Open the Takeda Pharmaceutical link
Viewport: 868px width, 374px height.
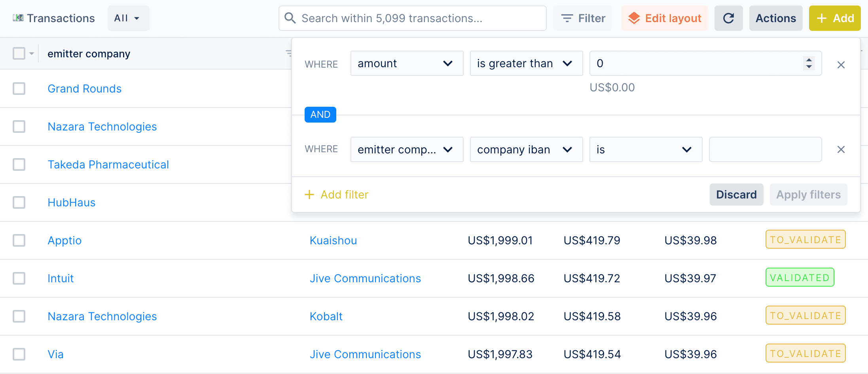click(108, 164)
